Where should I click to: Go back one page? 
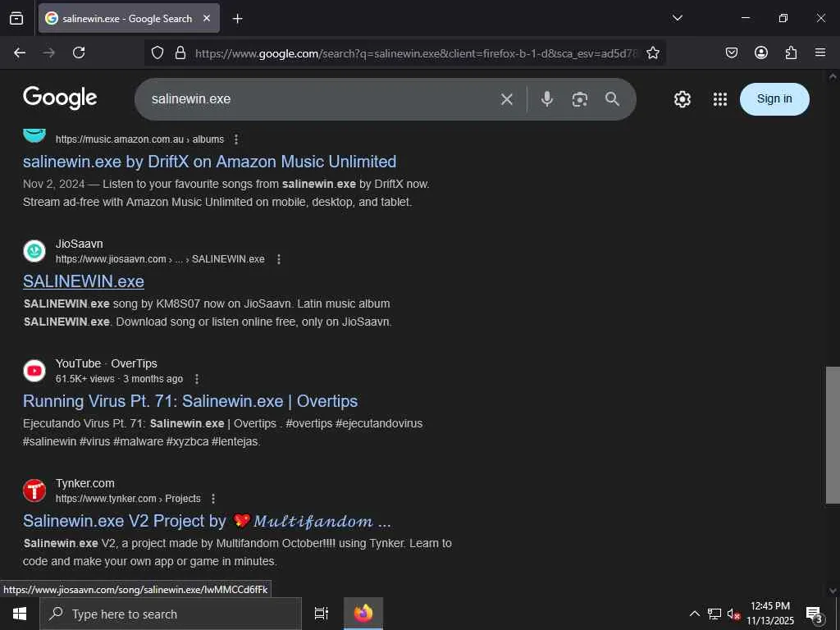pyautogui.click(x=20, y=52)
